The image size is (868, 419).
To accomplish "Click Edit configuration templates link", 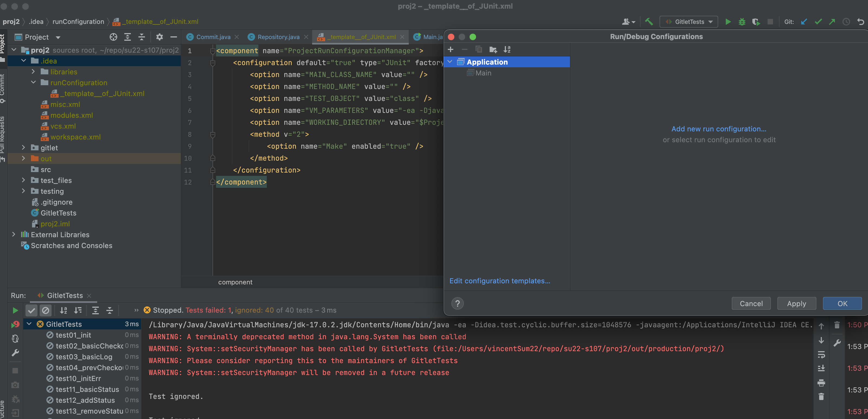I will pos(499,281).
